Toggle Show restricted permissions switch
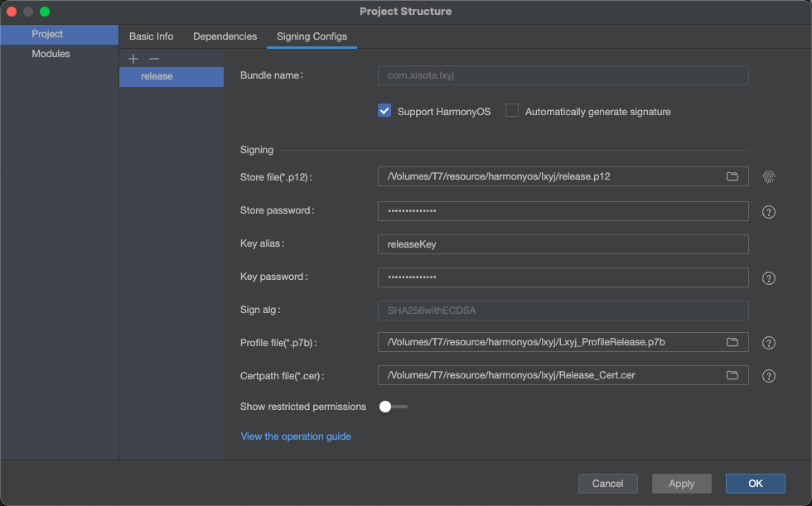Image resolution: width=812 pixels, height=506 pixels. 393,407
